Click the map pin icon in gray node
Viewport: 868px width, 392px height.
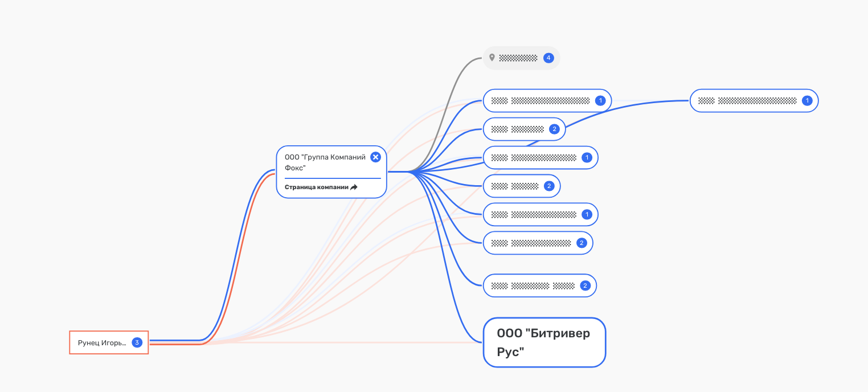(492, 58)
